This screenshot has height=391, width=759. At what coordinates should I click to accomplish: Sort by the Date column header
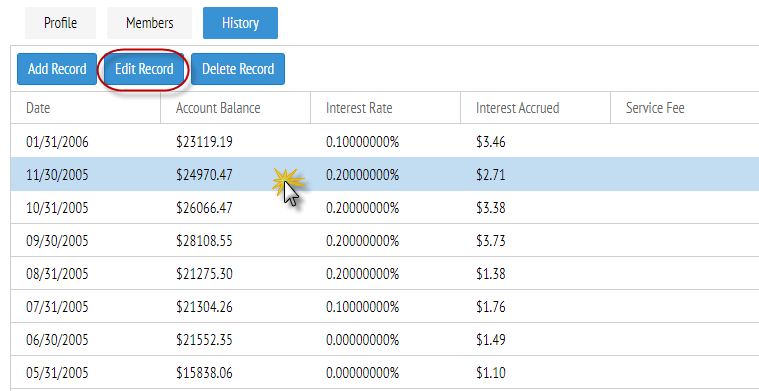pos(86,107)
